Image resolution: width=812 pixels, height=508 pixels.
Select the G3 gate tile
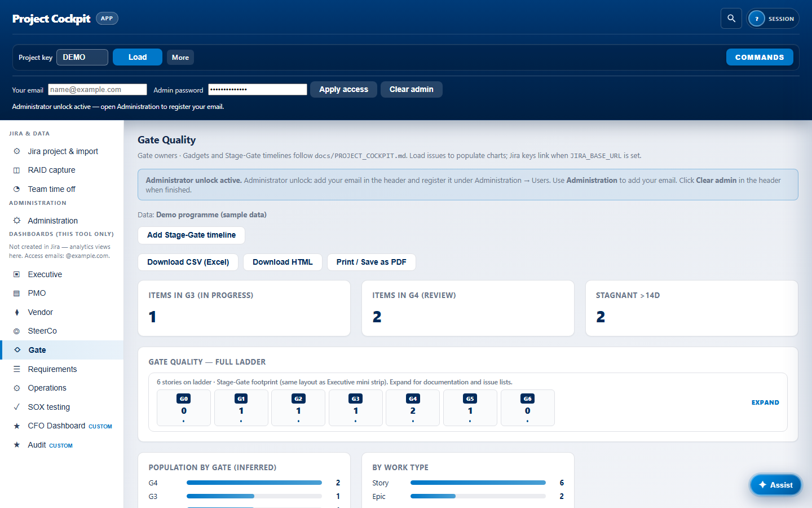point(356,408)
